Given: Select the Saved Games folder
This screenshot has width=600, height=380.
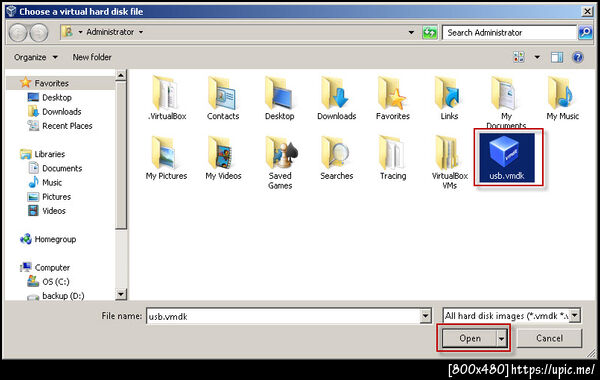Looking at the screenshot, I should click(x=280, y=162).
